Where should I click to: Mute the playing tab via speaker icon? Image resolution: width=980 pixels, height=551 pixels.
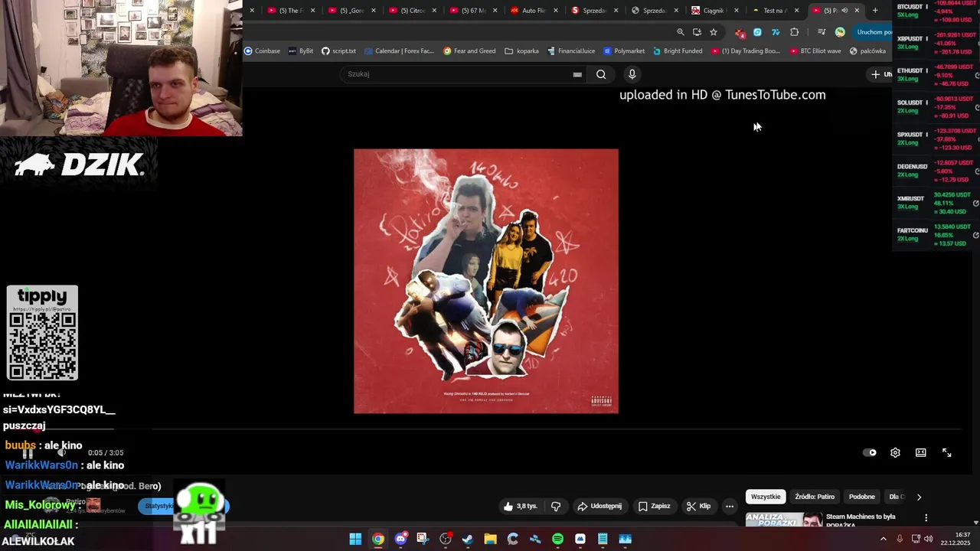point(844,11)
